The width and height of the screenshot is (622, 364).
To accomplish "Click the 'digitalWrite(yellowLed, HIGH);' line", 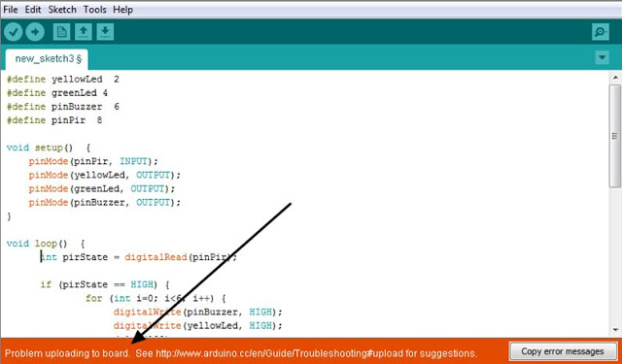I will [x=198, y=325].
